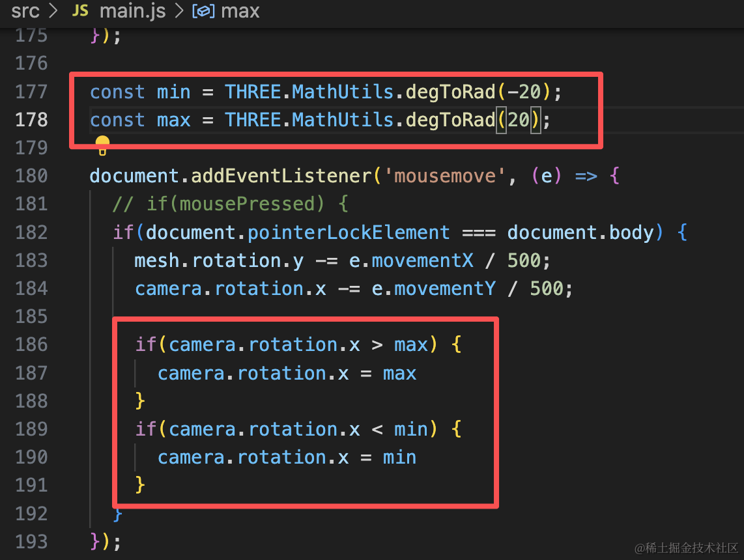744x560 pixels.
Task: Click 'MathUtils' on the const max line
Action: click(343, 120)
